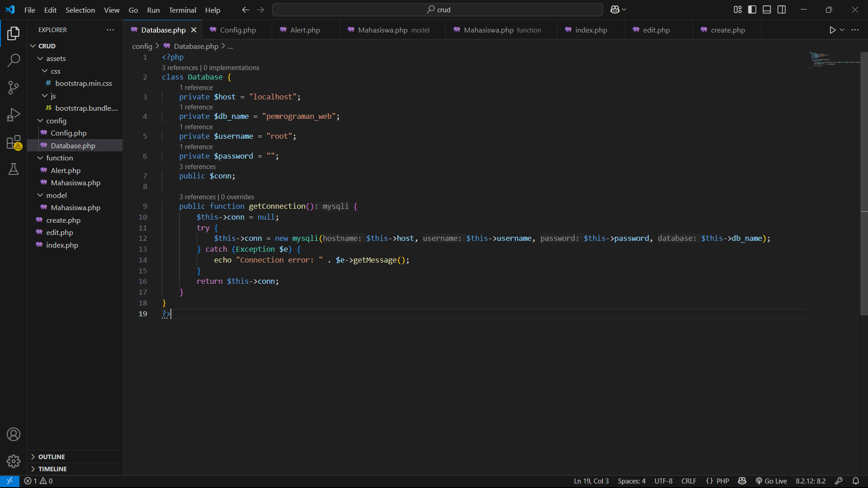Toggle the bottom panel layout button
The image size is (868, 488).
point(767,9)
